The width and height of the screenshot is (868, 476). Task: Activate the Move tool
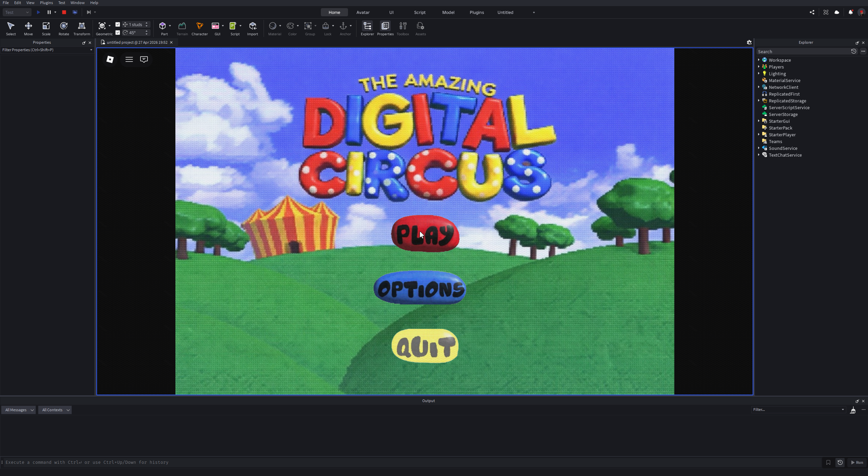[x=28, y=28]
